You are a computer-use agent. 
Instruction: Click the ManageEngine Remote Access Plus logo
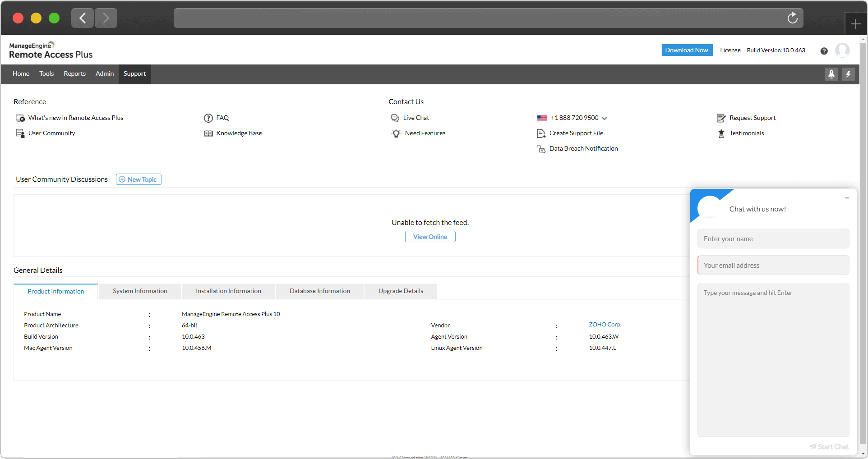point(51,50)
